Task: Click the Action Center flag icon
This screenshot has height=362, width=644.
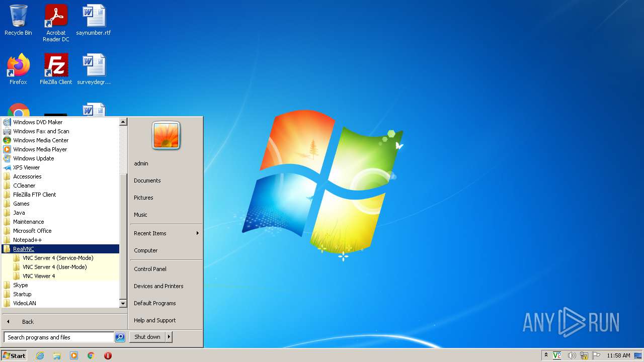Action: [x=597, y=355]
